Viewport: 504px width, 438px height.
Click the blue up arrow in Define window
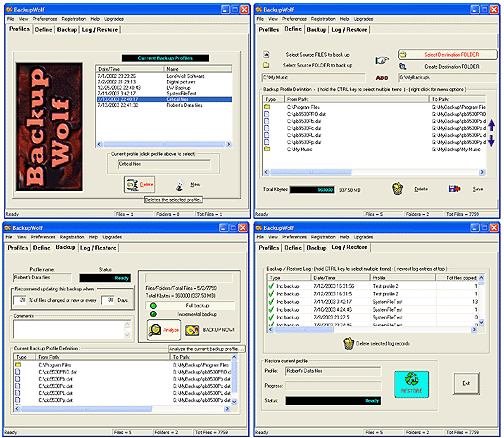pyautogui.click(x=492, y=125)
